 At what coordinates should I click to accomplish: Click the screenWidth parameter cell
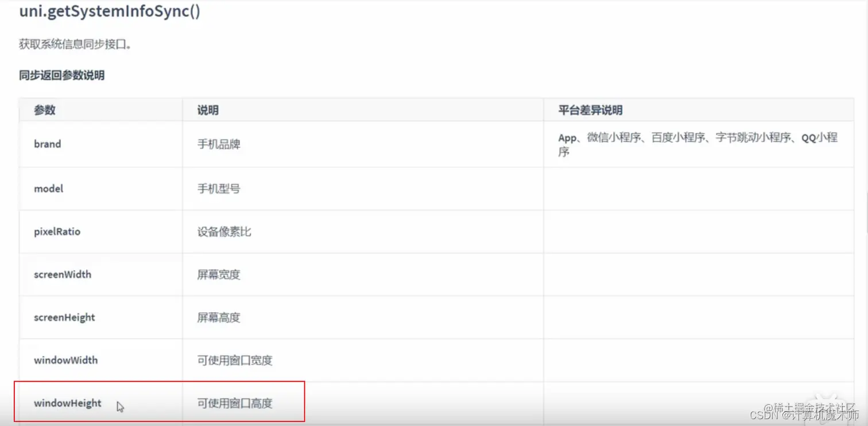(x=62, y=274)
